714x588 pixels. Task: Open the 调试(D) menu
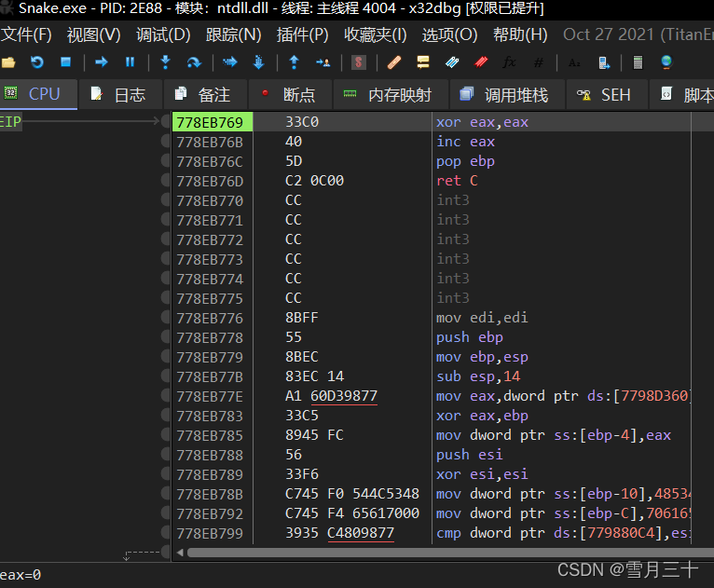pos(163,34)
